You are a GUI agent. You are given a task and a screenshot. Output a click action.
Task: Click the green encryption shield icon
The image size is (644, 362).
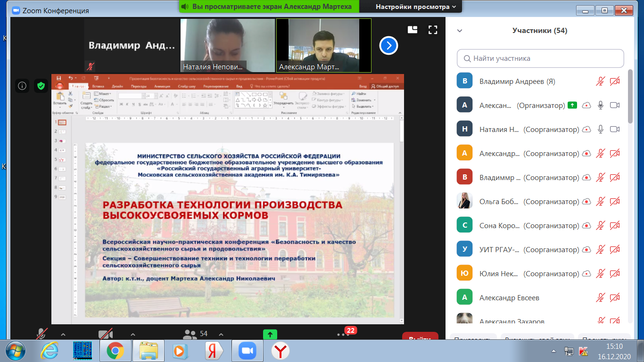pyautogui.click(x=41, y=85)
